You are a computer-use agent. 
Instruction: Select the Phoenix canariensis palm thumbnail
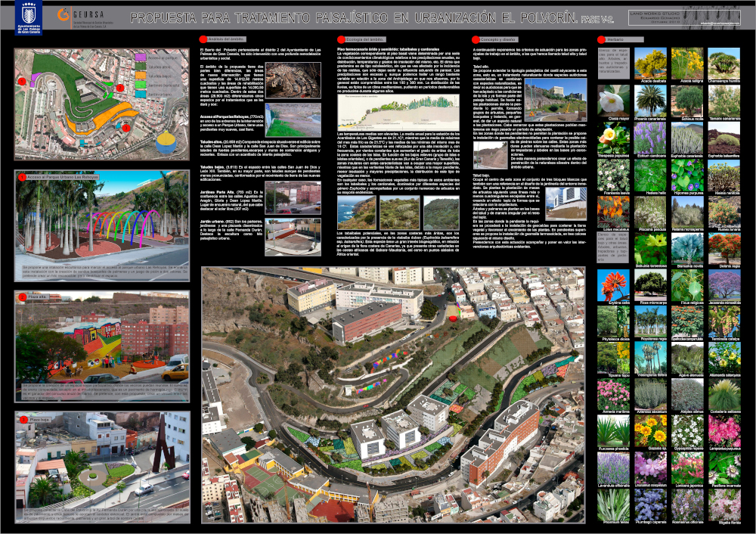[650, 101]
